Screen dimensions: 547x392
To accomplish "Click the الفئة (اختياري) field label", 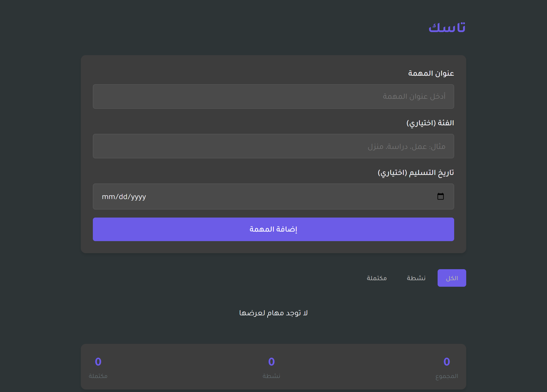I will click(x=430, y=123).
